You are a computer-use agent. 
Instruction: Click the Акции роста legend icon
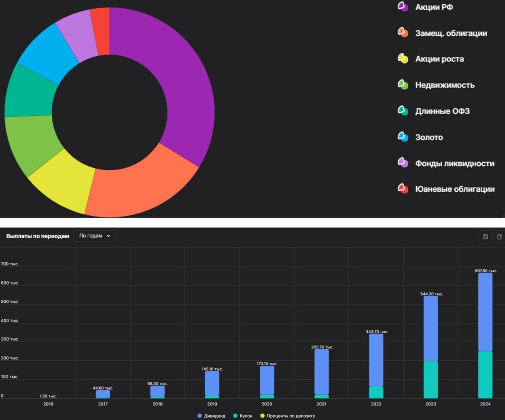[403, 59]
